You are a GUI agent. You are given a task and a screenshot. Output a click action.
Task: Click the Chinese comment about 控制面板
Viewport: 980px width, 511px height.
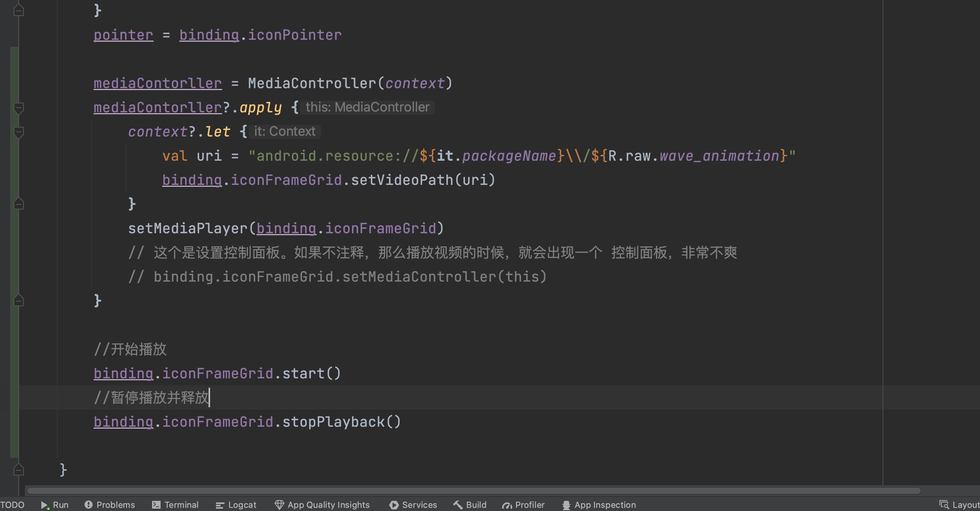click(433, 253)
